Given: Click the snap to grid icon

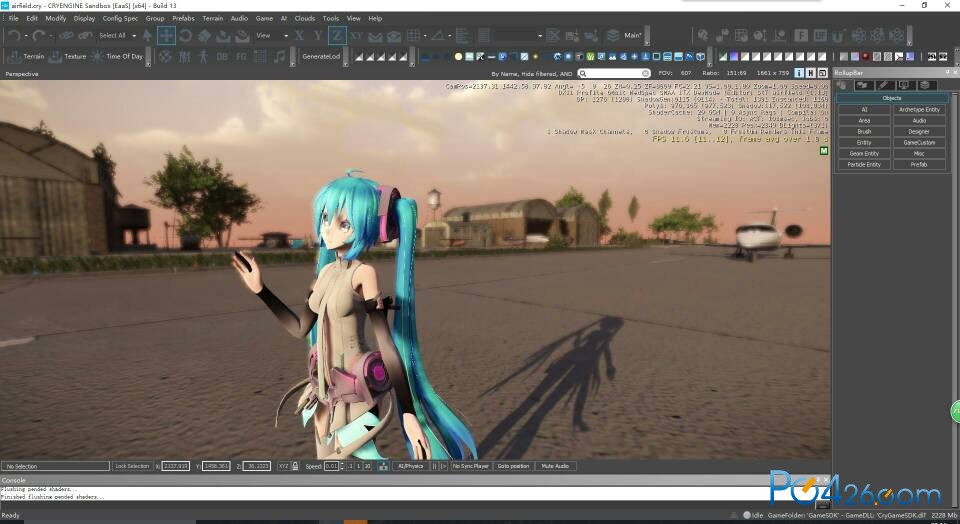Looking at the screenshot, I should pyautogui.click(x=414, y=36).
